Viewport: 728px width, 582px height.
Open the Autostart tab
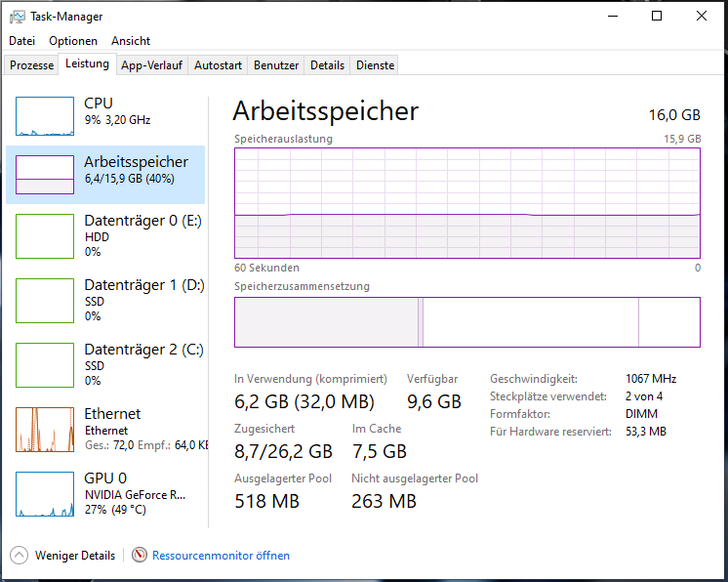click(218, 65)
